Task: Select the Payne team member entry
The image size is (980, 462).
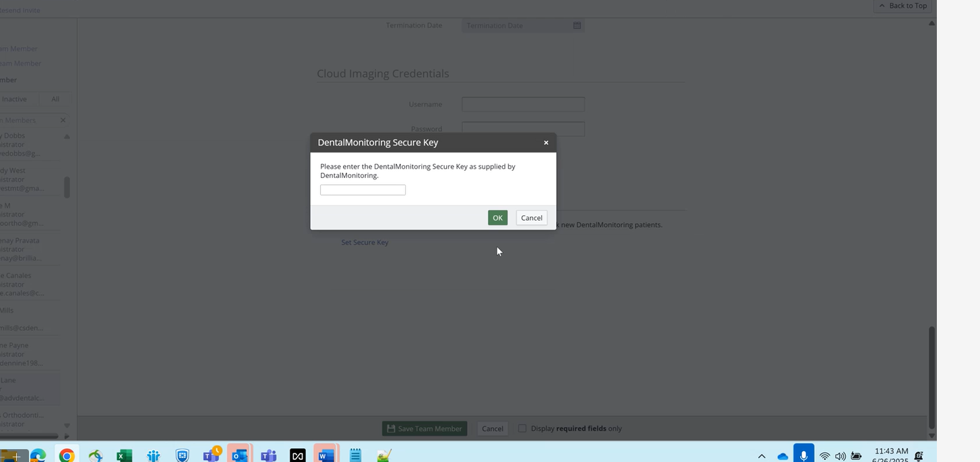Action: (x=30, y=355)
